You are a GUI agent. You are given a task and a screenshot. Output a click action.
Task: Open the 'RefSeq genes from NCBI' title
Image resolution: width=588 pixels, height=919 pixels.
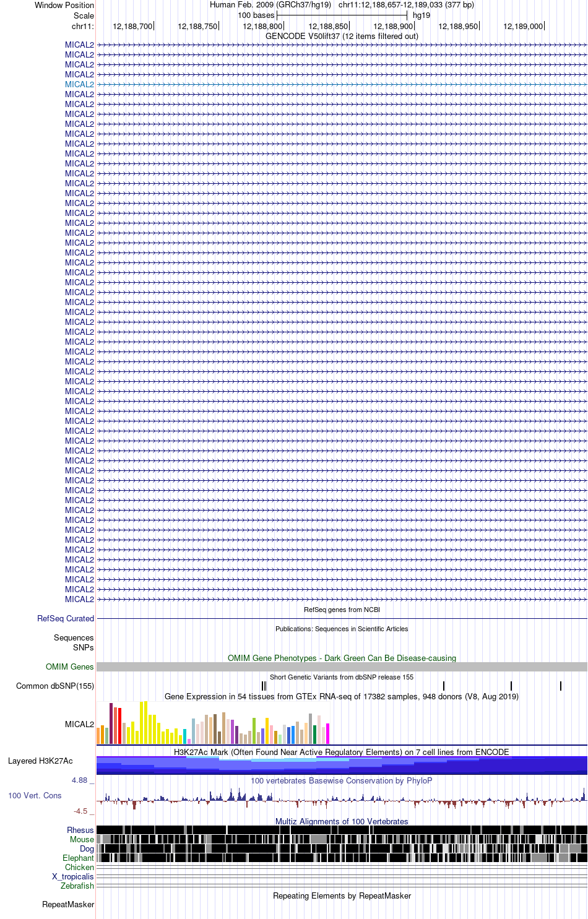342,610
